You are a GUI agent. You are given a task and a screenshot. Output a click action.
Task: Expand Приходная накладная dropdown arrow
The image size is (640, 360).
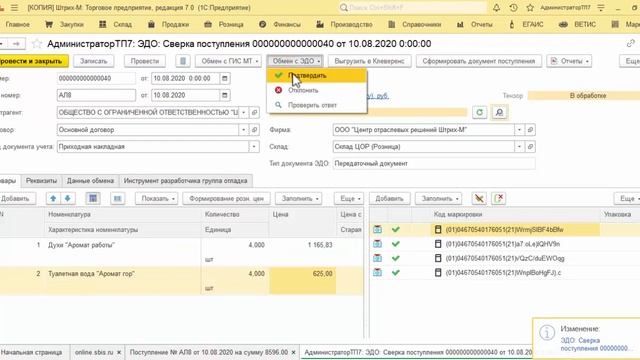click(x=254, y=147)
